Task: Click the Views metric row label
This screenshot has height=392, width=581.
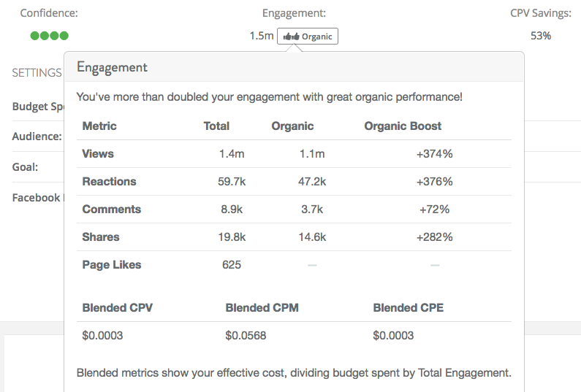Action: tap(98, 153)
